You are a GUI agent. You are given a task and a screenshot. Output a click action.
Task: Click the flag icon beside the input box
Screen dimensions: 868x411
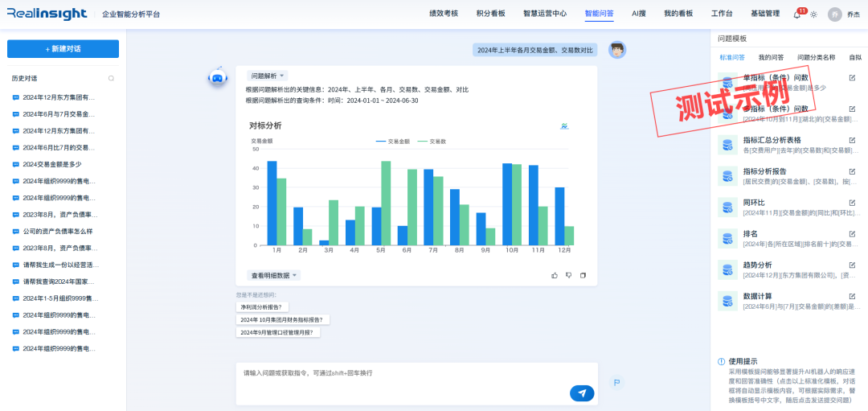(x=616, y=382)
